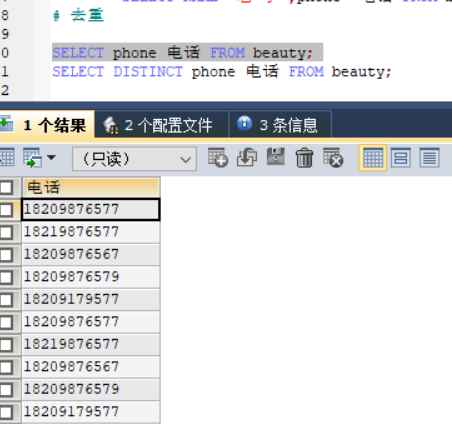The height and width of the screenshot is (424, 452).
Task: Click the export result set icon
Action: [32, 158]
